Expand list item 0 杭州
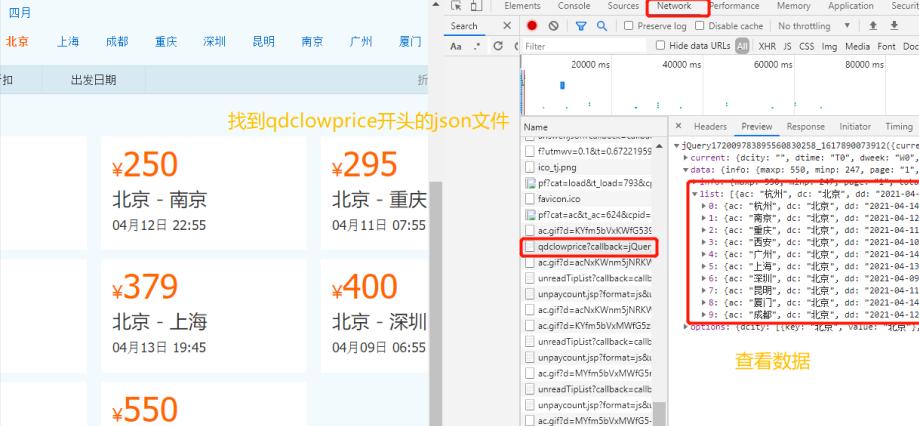The height and width of the screenshot is (426, 919). 704,206
